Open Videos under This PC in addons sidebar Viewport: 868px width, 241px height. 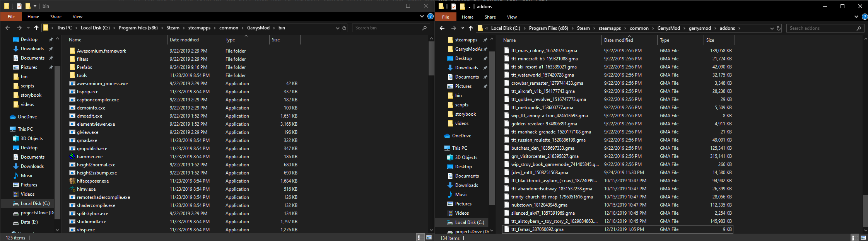[x=462, y=213]
